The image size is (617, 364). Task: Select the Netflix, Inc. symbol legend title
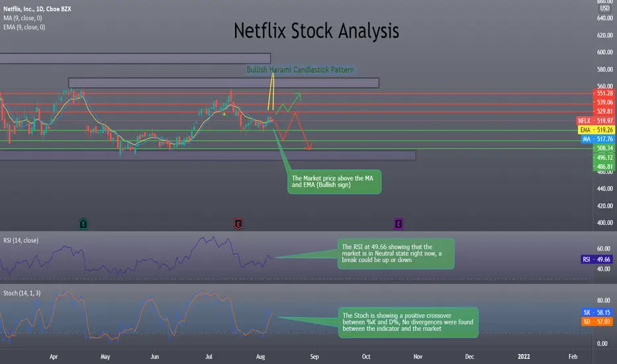37,9
